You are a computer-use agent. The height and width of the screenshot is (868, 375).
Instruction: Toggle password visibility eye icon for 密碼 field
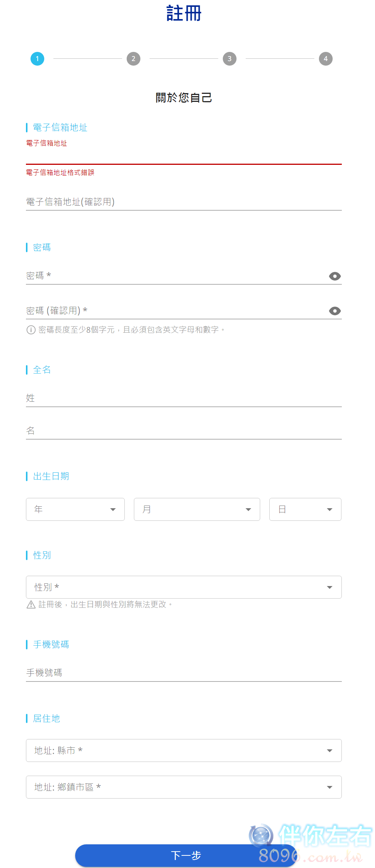click(x=335, y=276)
